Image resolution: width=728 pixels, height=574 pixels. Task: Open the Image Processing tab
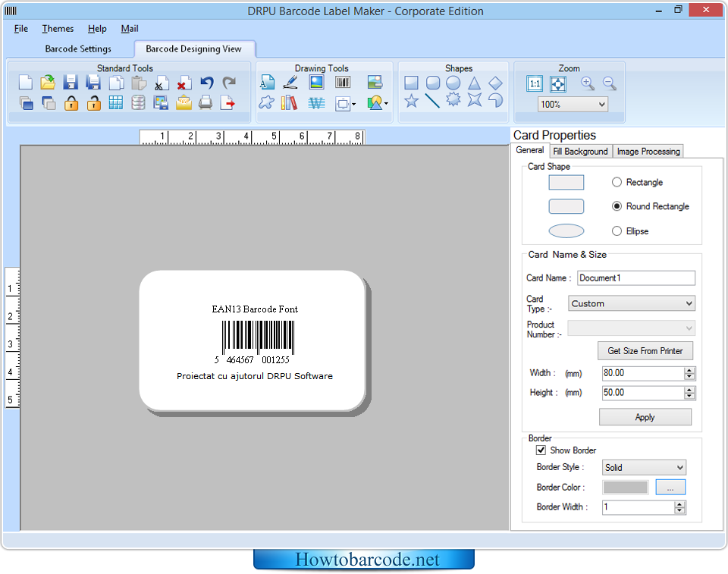click(648, 152)
